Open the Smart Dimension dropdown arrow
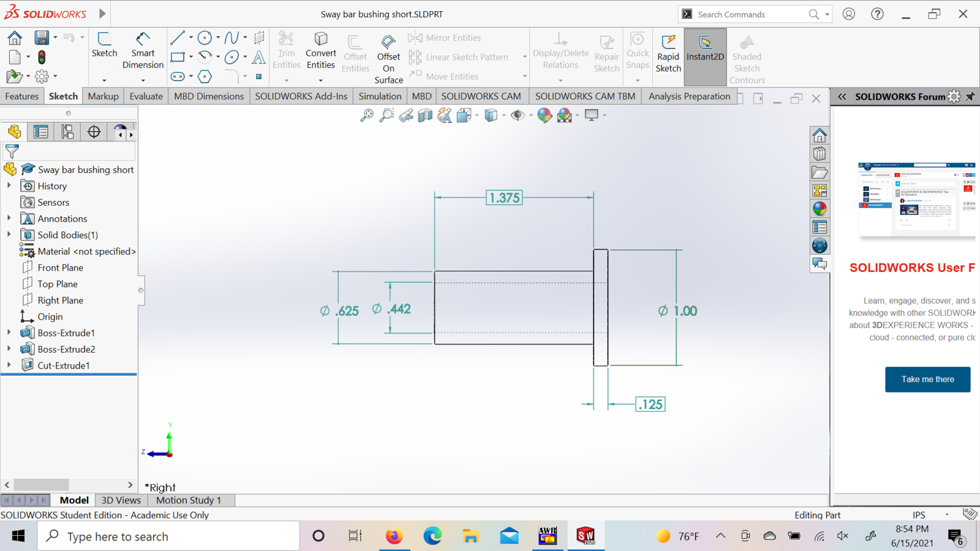Screen dimensions: 980x551 pos(143,80)
